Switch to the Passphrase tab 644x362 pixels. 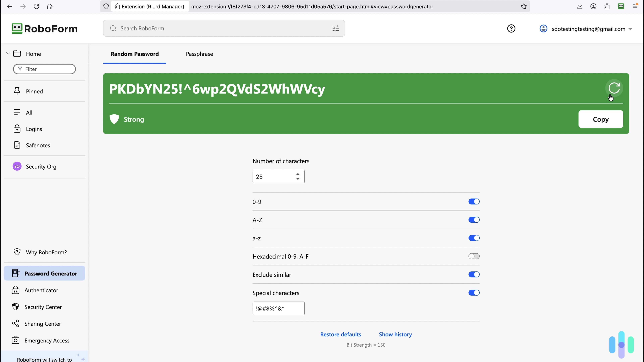199,54
